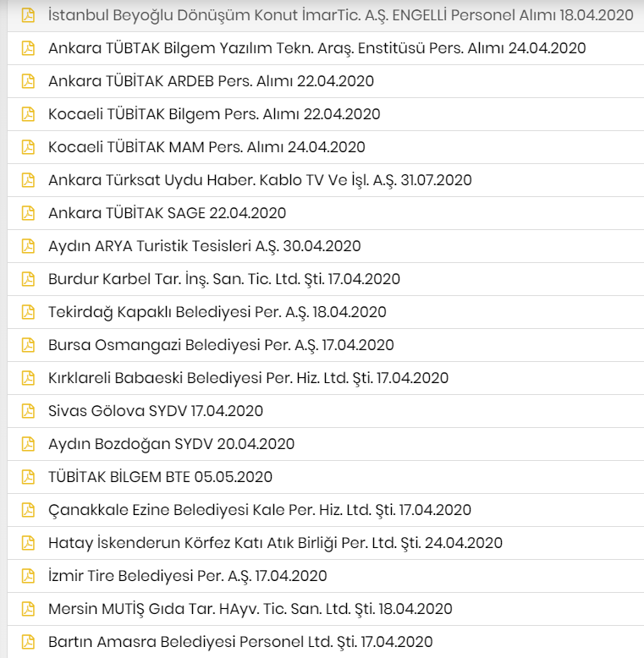The image size is (644, 658).
Task: Open Ankara TÜBİTAK SAGE 22.04.2020 link
Action: [167, 213]
